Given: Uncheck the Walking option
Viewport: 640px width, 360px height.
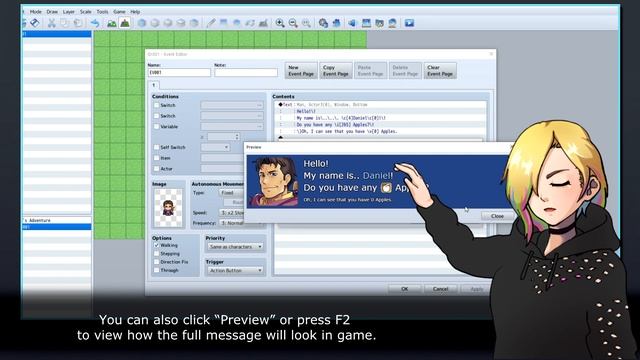Looking at the screenshot, I should click(x=156, y=245).
